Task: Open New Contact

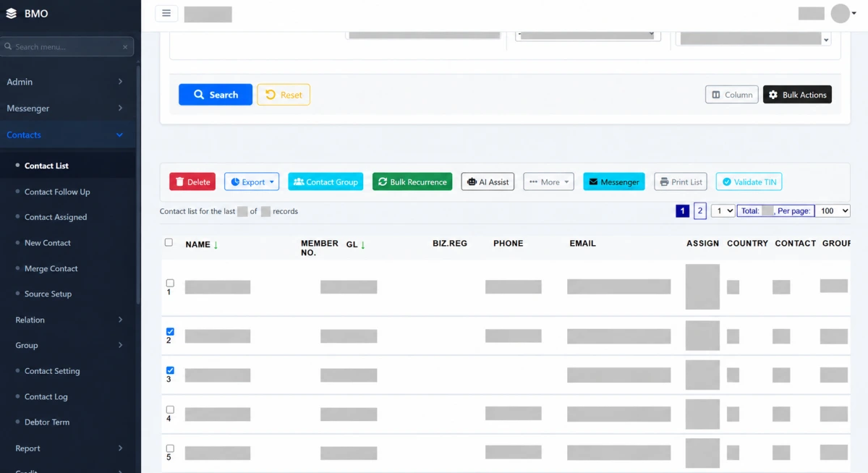Action: pyautogui.click(x=48, y=243)
